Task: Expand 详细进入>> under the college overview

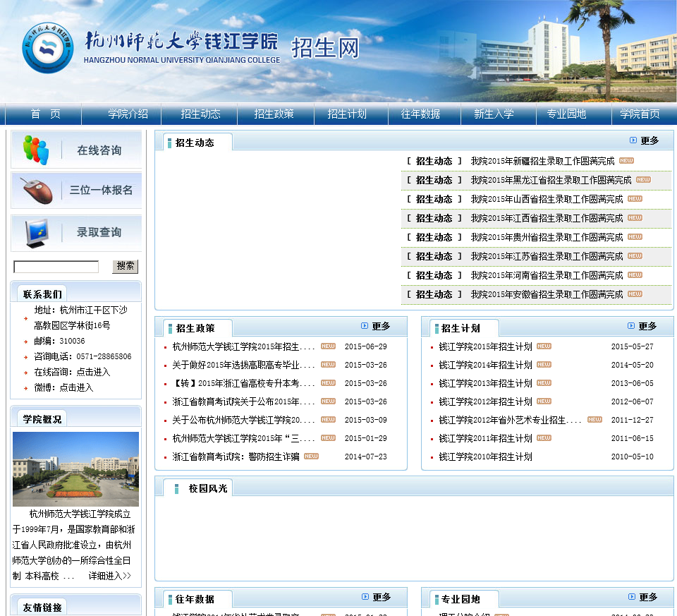Action: click(110, 576)
